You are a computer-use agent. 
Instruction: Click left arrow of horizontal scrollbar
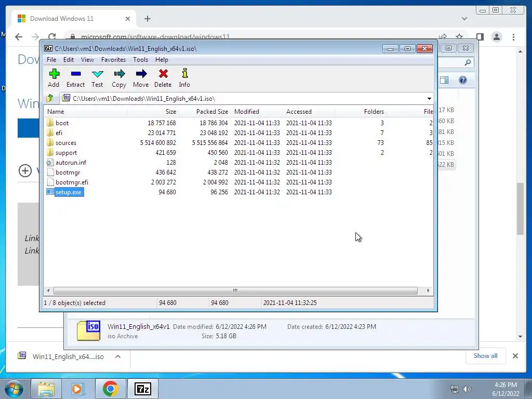pyautogui.click(x=48, y=291)
